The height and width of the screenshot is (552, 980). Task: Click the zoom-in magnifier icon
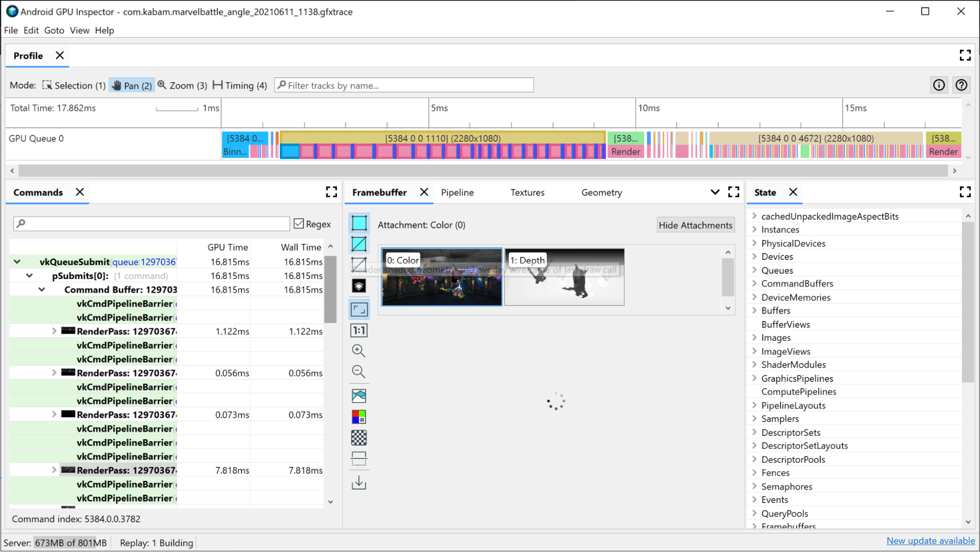click(x=359, y=351)
